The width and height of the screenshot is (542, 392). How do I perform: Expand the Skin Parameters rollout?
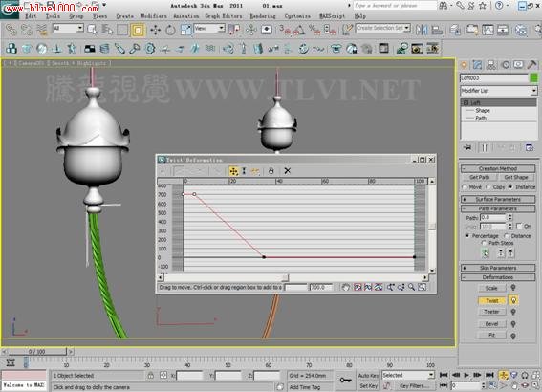pyautogui.click(x=498, y=268)
